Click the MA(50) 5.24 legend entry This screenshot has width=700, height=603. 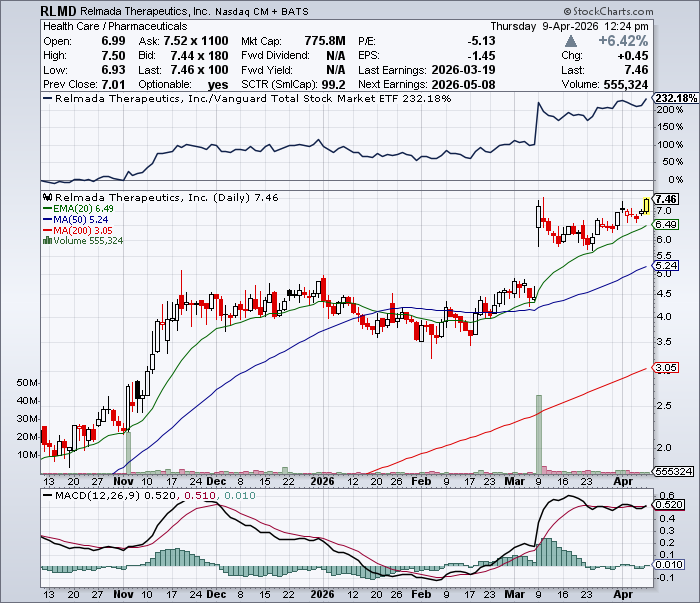[75, 220]
